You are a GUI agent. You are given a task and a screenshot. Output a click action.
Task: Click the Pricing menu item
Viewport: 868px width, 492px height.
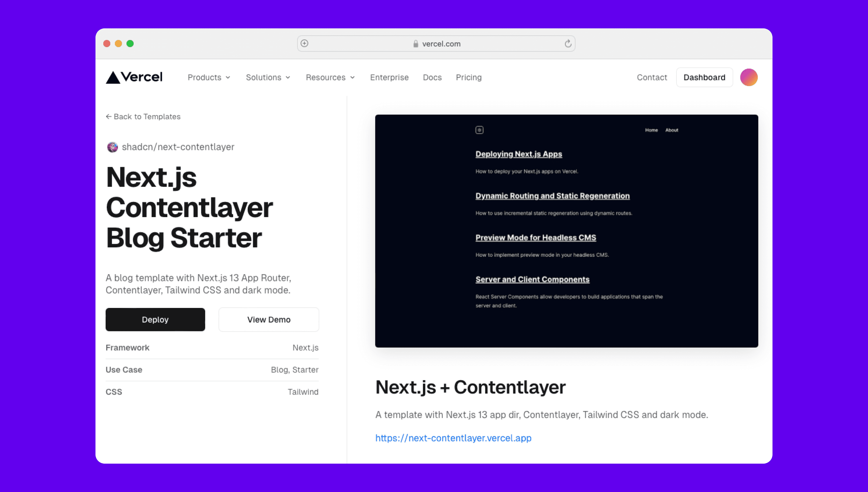[x=469, y=77]
